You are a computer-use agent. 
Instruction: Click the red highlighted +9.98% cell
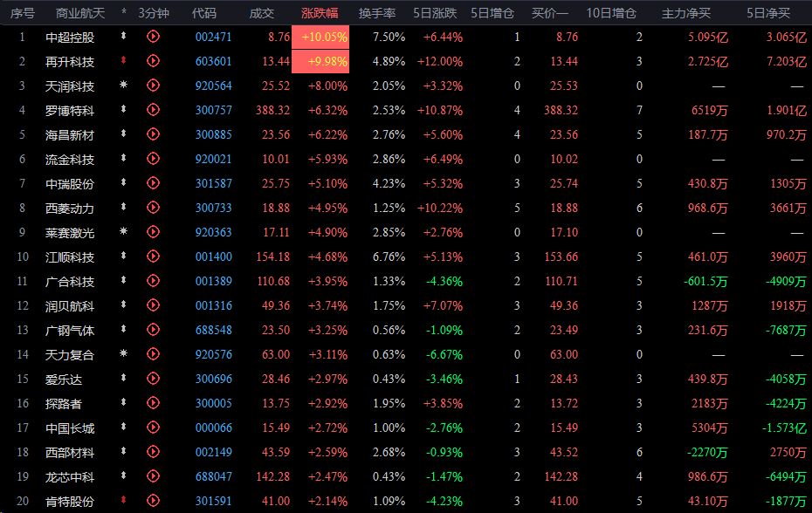tap(325, 61)
